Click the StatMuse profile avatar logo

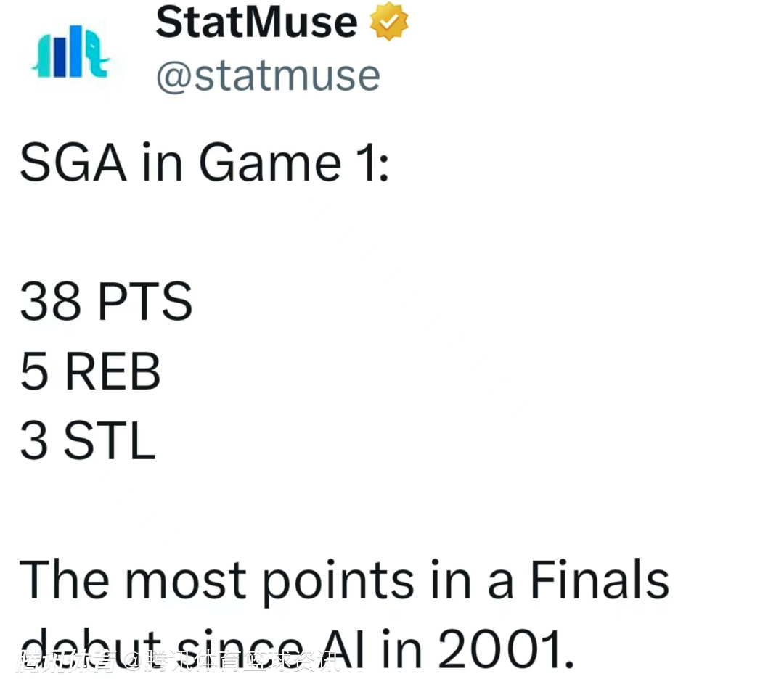(x=70, y=53)
